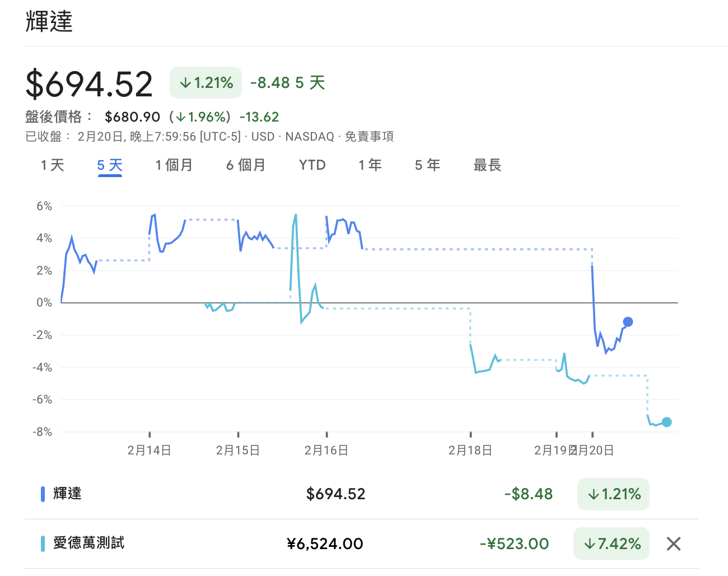Switch chart to 1 年 range
Viewport: 728px width, 576px height.
pyautogui.click(x=370, y=165)
